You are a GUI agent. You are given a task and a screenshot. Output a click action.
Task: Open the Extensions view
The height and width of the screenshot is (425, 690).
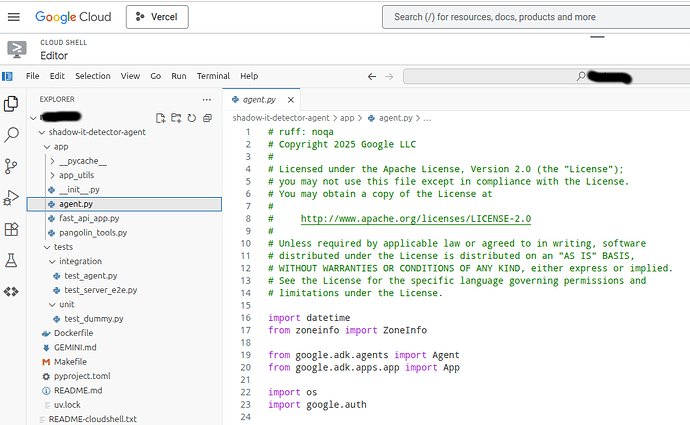pyautogui.click(x=12, y=229)
